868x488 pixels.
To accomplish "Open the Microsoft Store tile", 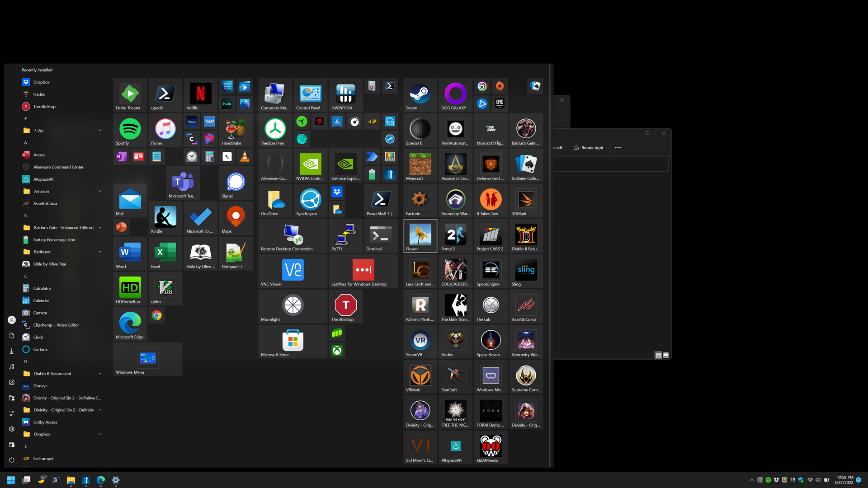I will (293, 341).
